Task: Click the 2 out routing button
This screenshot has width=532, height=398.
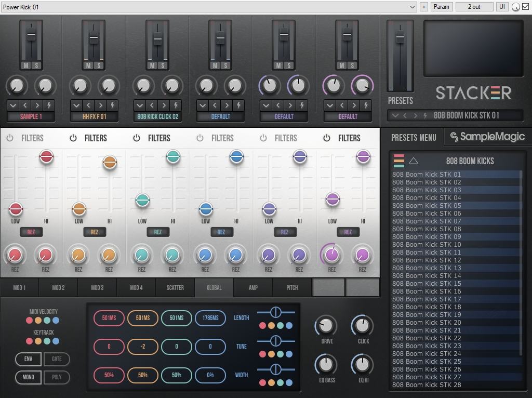Action: pos(474,7)
